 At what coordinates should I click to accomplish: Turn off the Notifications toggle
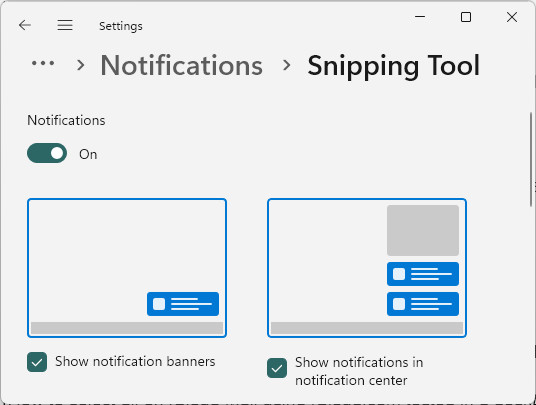click(47, 153)
